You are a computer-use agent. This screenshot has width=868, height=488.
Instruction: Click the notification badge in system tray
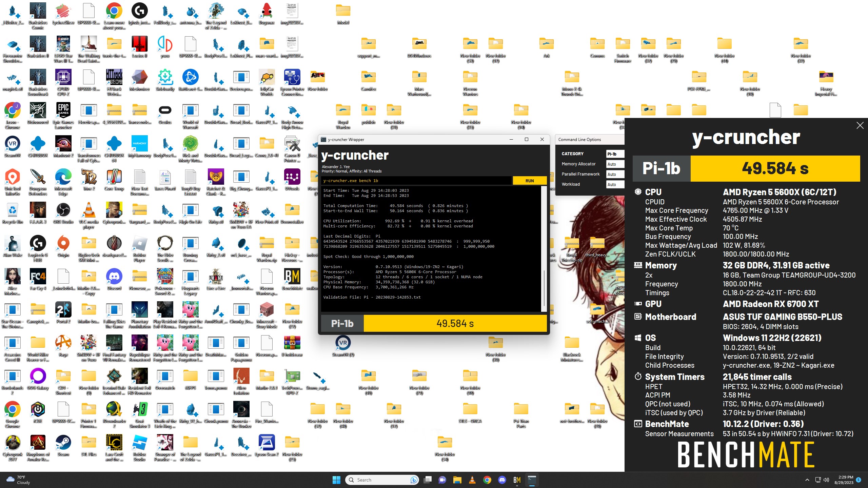click(x=859, y=480)
